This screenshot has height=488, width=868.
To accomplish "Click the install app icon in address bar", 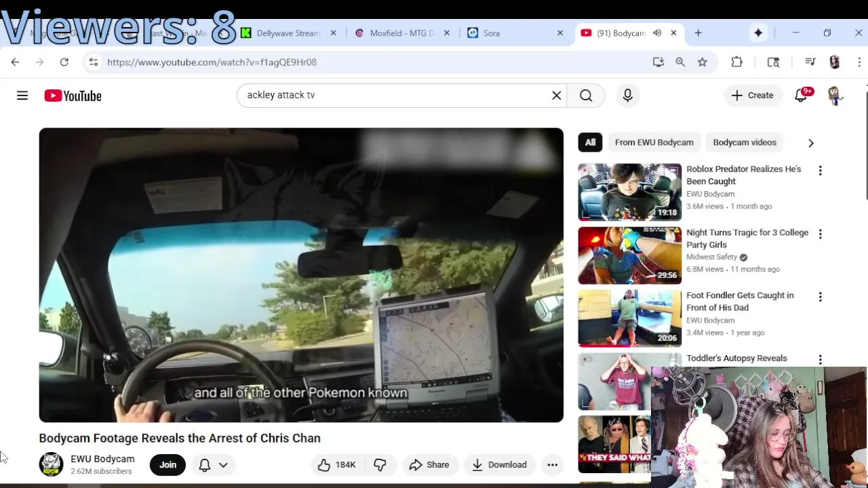I will (658, 62).
